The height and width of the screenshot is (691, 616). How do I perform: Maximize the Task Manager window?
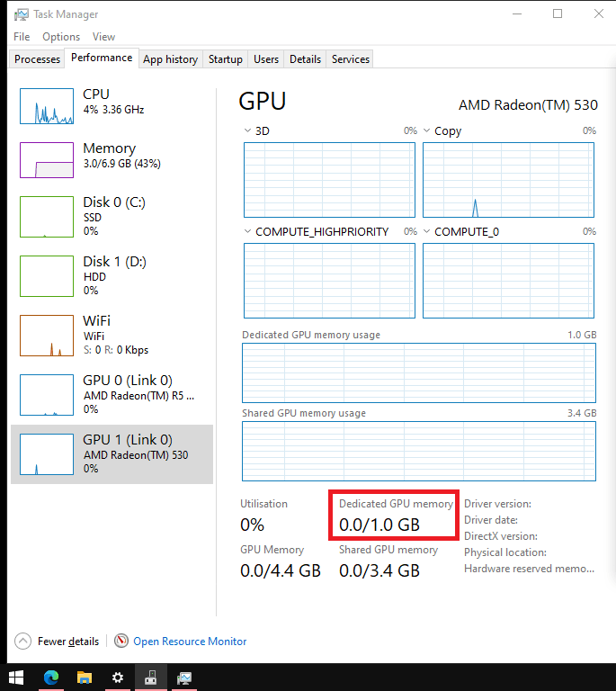558,14
